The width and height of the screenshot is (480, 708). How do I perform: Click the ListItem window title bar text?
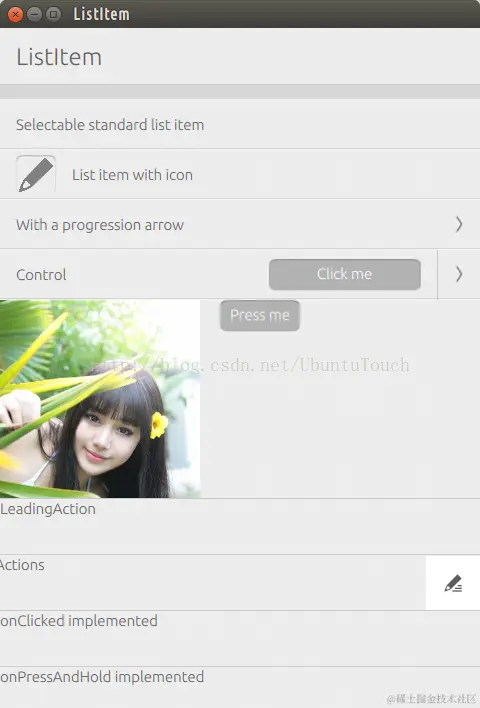coord(101,14)
